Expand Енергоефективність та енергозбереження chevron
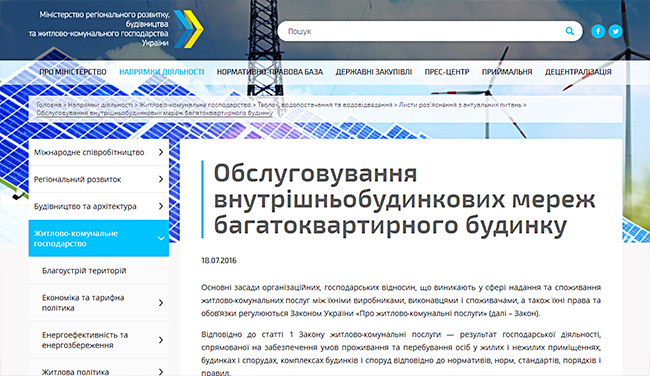The image size is (650, 376). [161, 340]
